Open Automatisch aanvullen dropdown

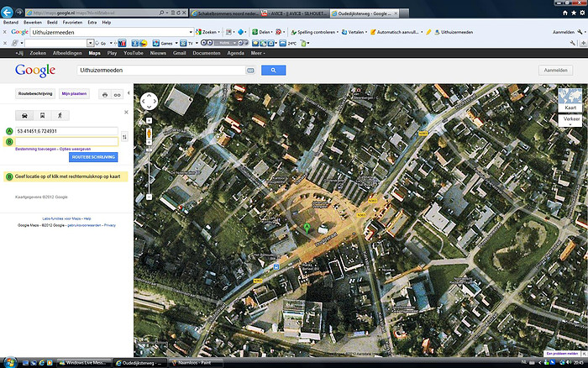coord(422,32)
